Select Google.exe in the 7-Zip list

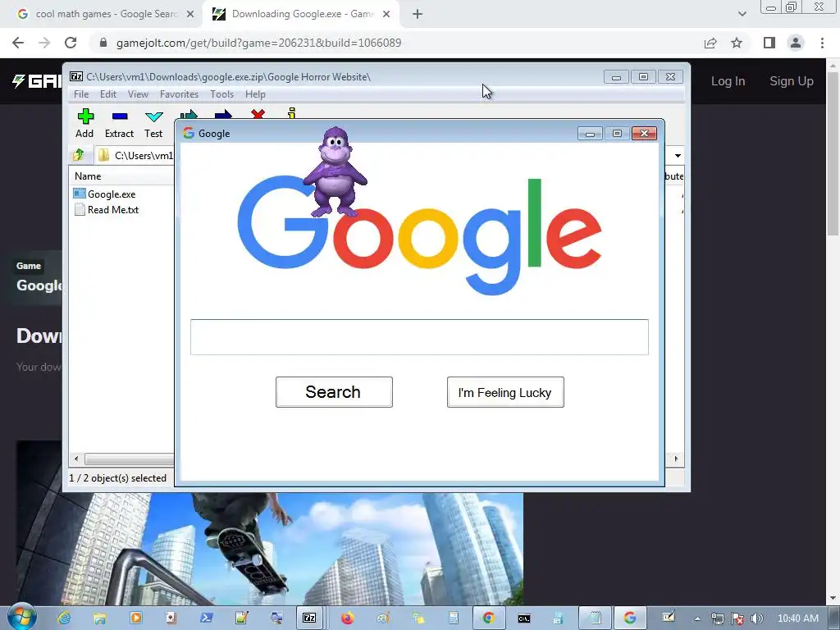click(112, 194)
